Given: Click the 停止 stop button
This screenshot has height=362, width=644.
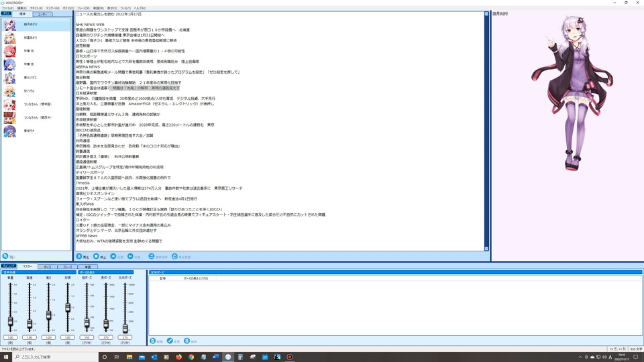Looking at the screenshot, I should point(96,256).
